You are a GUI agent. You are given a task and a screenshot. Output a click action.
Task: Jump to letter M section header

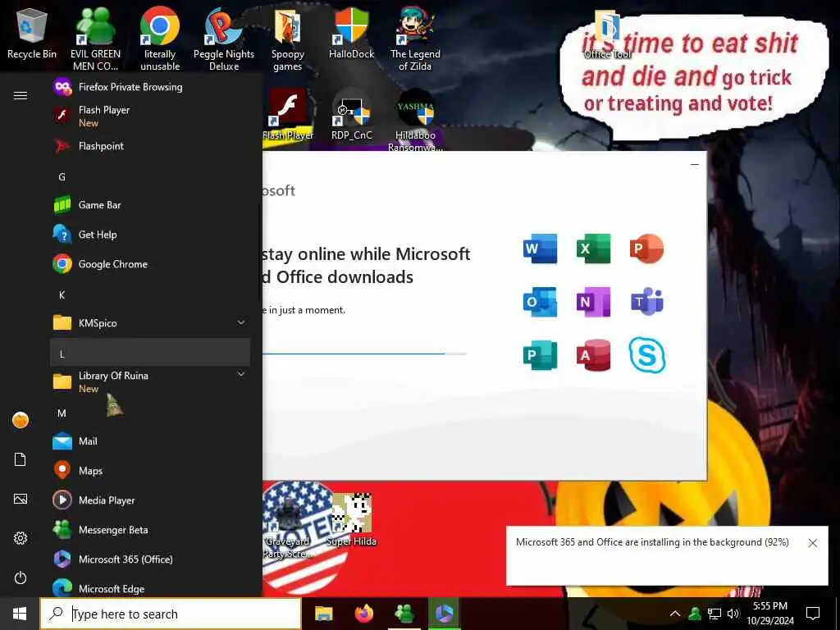pyautogui.click(x=150, y=413)
